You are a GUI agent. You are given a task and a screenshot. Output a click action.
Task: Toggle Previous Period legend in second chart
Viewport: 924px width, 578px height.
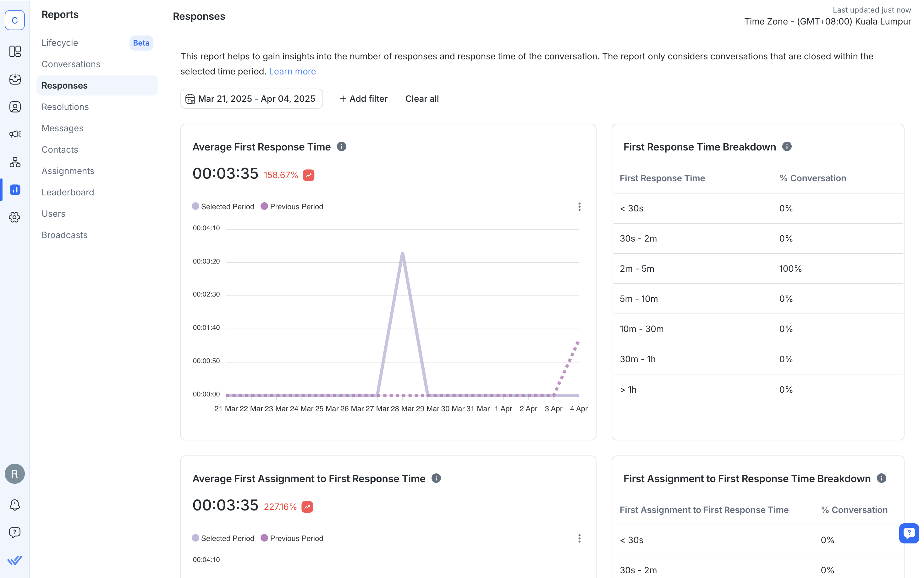[292, 538]
